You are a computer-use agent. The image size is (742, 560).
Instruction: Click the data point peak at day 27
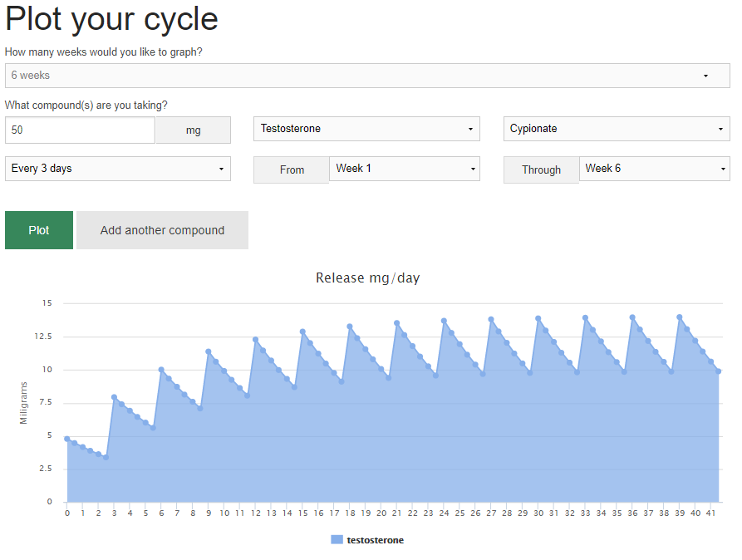[x=491, y=319]
